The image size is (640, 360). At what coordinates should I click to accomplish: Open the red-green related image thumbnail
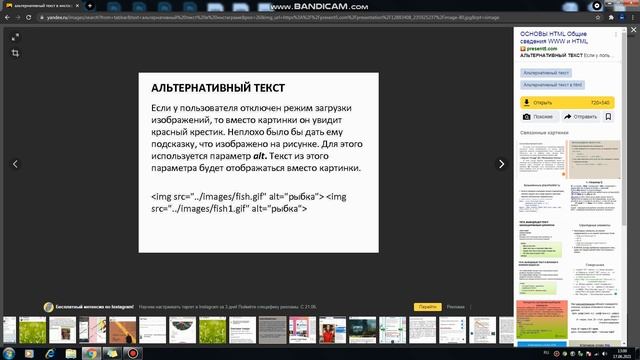coord(542,319)
